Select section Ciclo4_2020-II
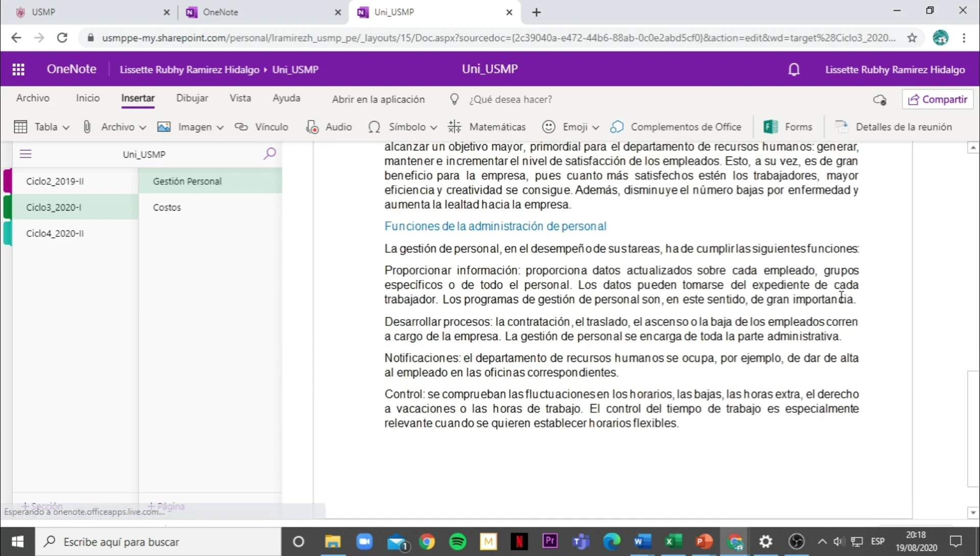 click(x=75, y=233)
